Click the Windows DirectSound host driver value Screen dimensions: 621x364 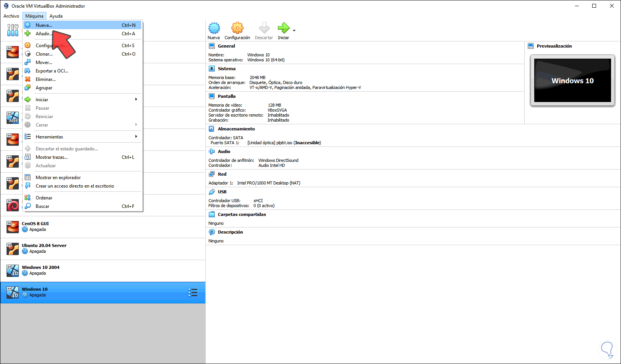278,160
